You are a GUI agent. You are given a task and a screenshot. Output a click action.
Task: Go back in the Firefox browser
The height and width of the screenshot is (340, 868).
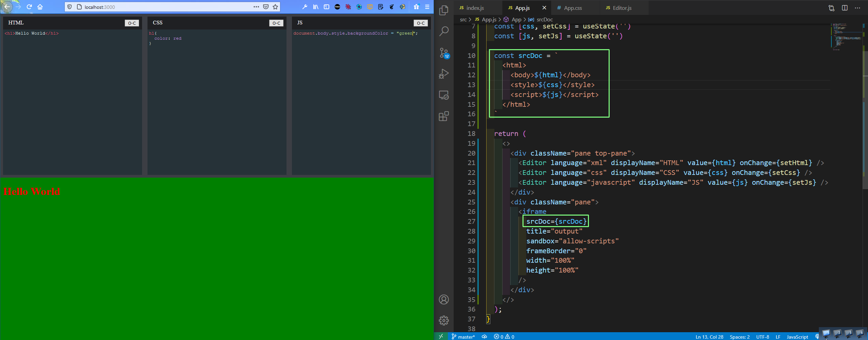click(x=7, y=7)
